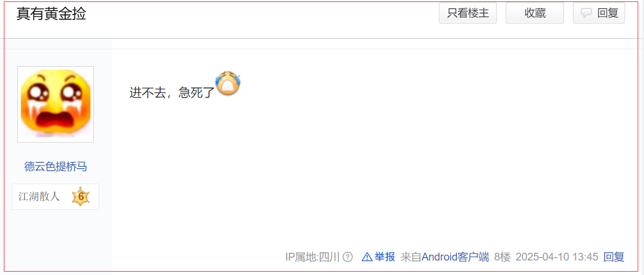Reply to floor 8 via bottom 回复 link
644x275 pixels.
614,257
